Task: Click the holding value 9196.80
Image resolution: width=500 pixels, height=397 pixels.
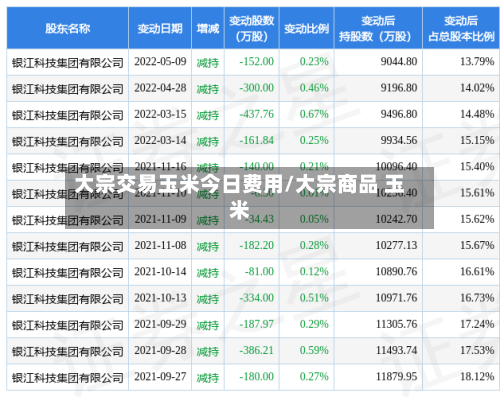Action: tap(399, 88)
